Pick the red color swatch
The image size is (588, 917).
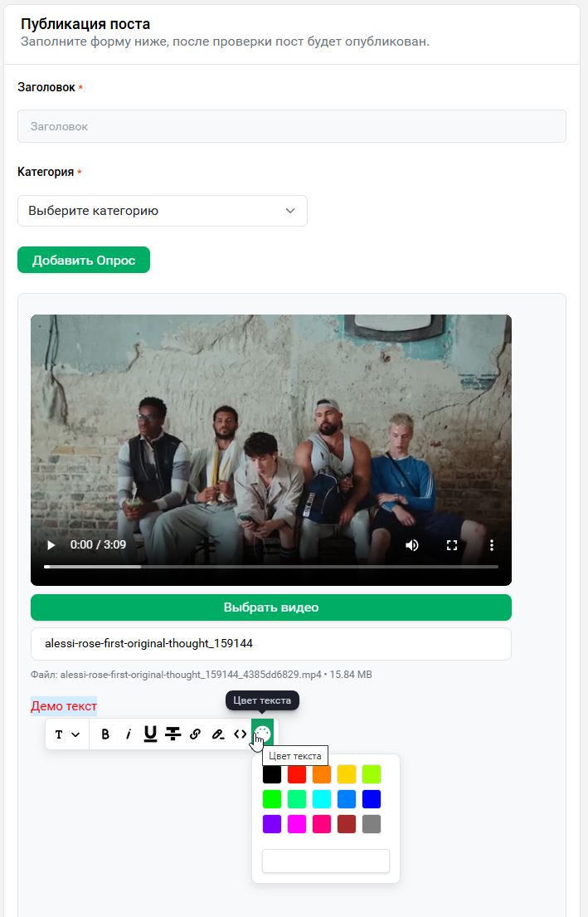point(297,774)
